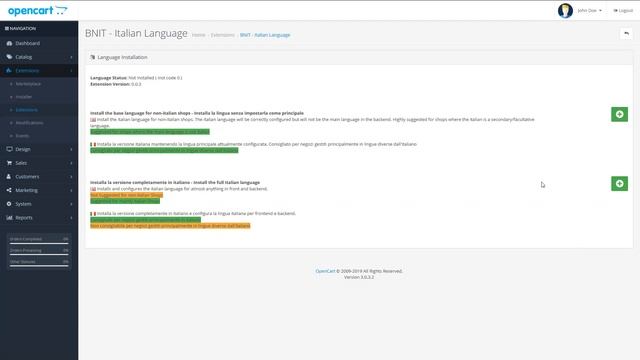
Task: Click the orange 'Non consigliabile per negozi' label
Action: 170,226
